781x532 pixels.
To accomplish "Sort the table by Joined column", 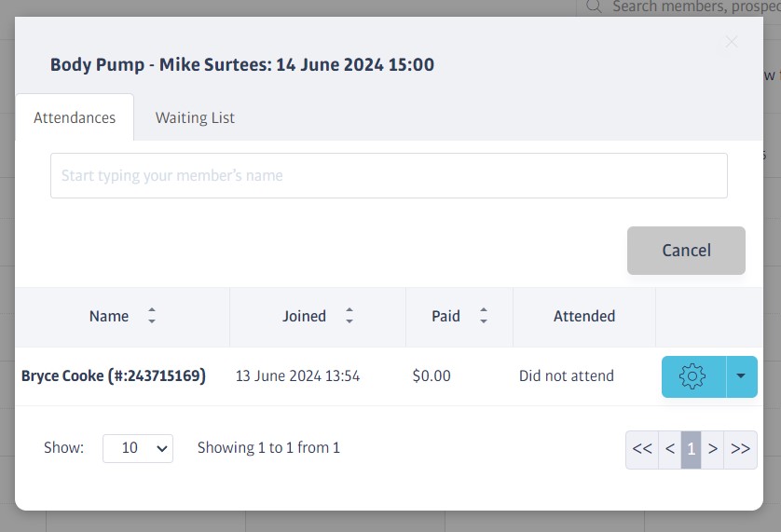I will [349, 316].
